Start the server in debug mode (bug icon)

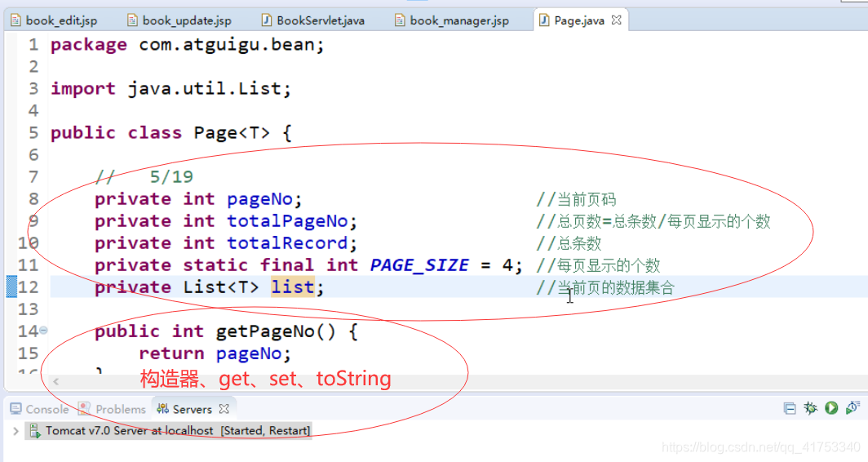[810, 408]
